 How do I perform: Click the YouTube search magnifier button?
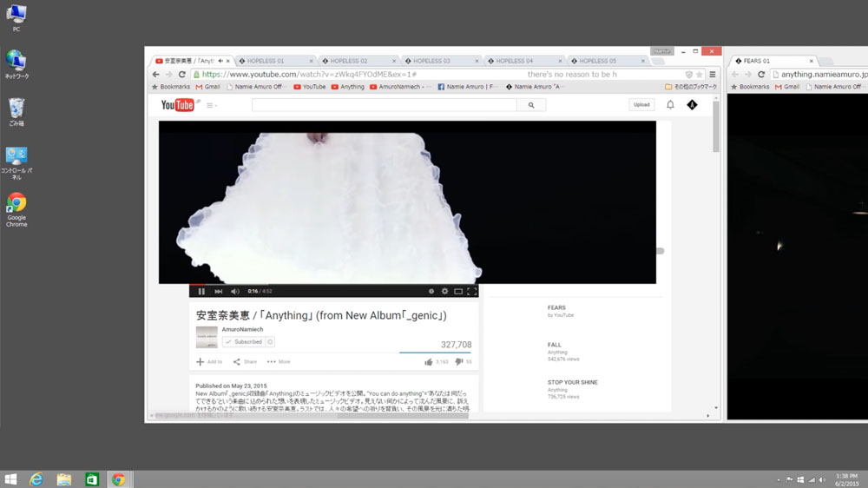pyautogui.click(x=530, y=105)
